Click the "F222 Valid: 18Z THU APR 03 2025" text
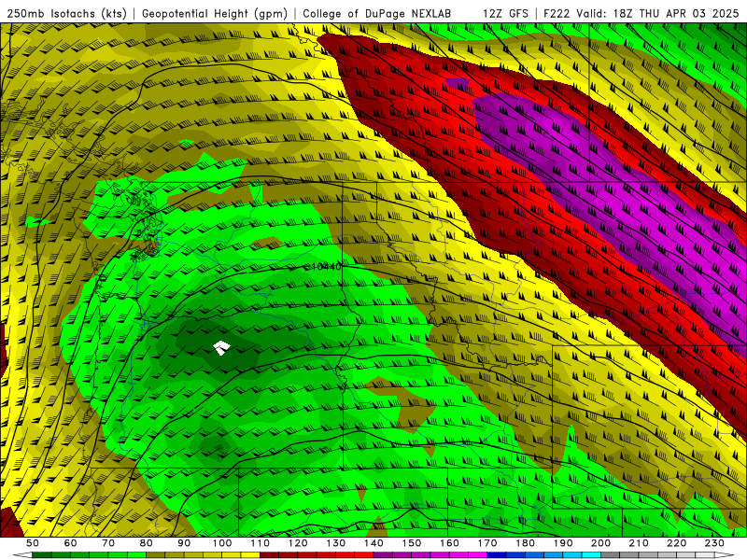Viewport: 747px width, 560px height. coord(641,13)
